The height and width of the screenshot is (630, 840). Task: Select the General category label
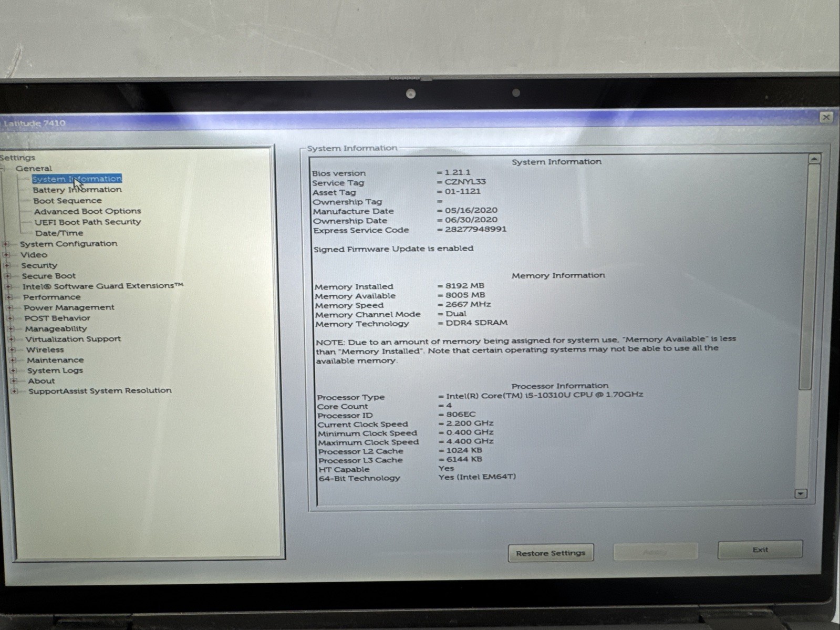click(34, 168)
